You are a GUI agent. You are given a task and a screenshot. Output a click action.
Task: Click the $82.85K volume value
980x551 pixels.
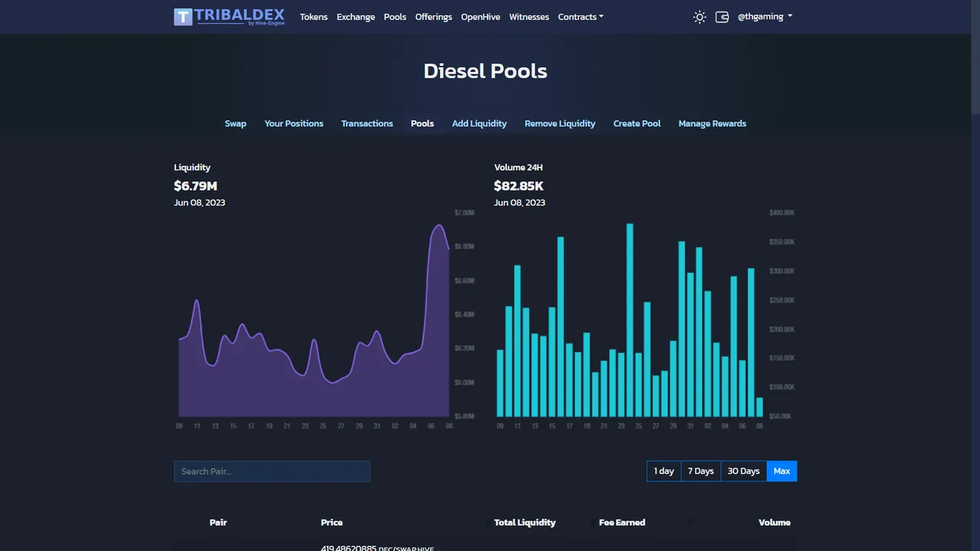pyautogui.click(x=519, y=186)
